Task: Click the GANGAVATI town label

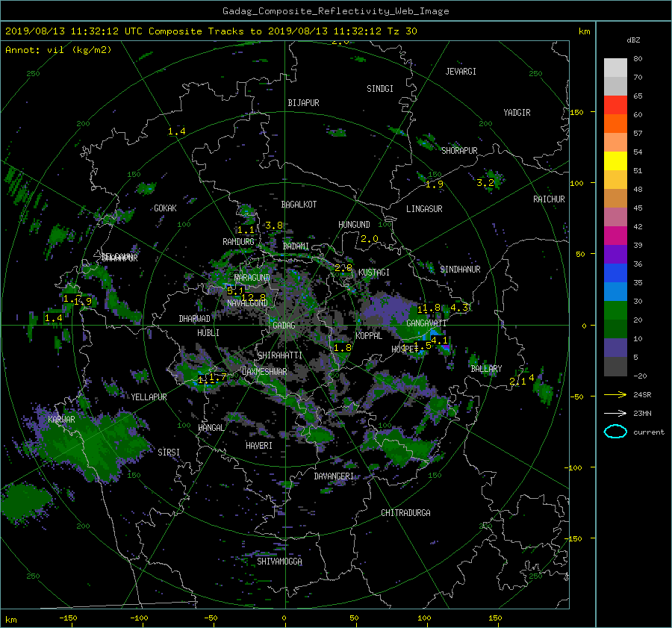Action: [x=426, y=323]
